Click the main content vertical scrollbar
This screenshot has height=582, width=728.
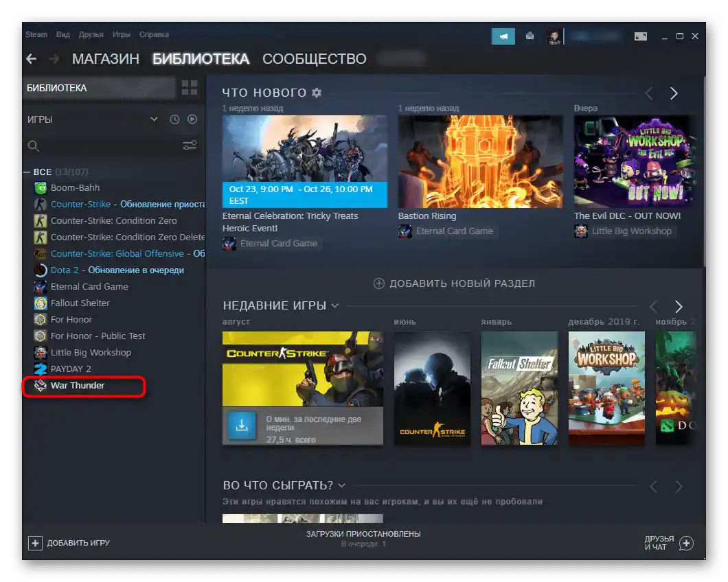tap(704, 172)
